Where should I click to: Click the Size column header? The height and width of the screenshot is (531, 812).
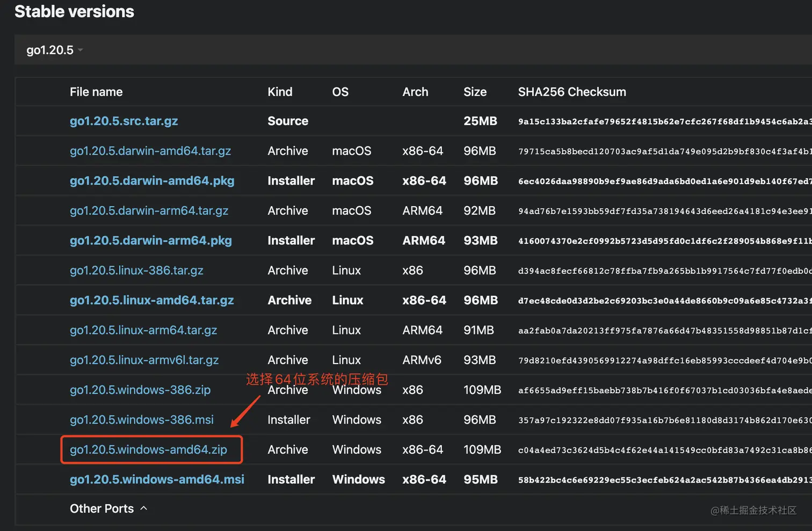tap(475, 92)
